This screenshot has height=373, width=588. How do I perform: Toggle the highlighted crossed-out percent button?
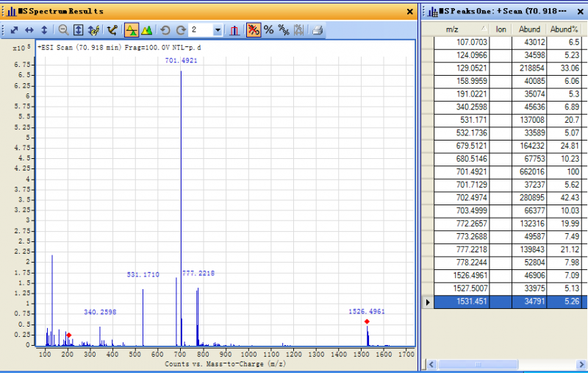253,30
